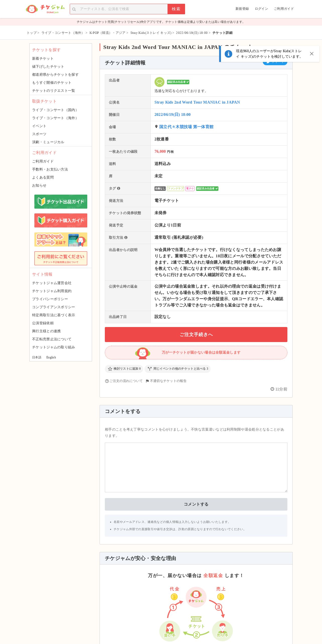Click 不適切なチケットの報告 link
Screen dimensions: 322x644
coord(168,381)
